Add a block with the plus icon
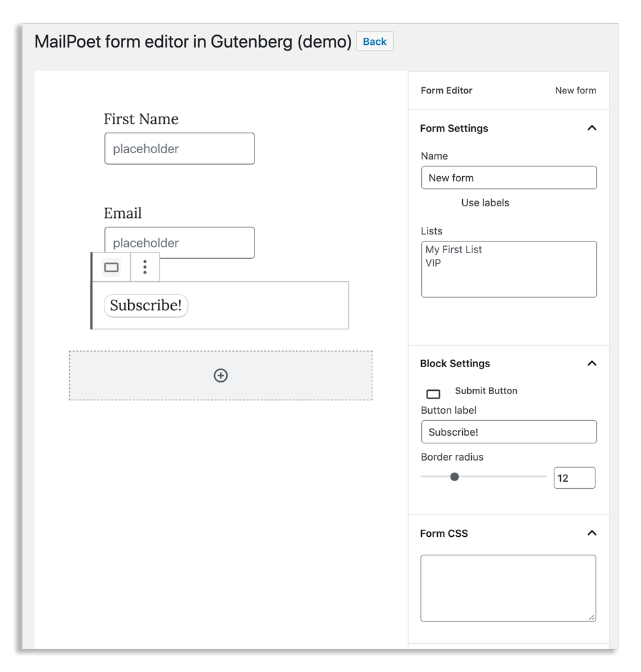The height and width of the screenshot is (672, 641). pyautogui.click(x=221, y=375)
